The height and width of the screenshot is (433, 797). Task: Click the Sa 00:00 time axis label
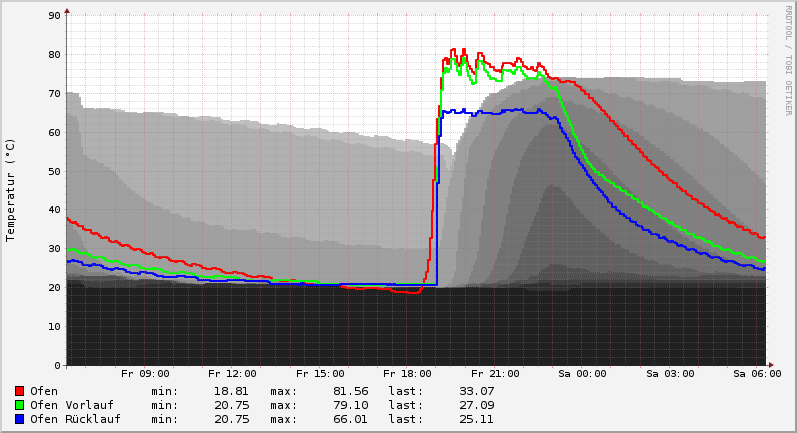[x=582, y=374]
